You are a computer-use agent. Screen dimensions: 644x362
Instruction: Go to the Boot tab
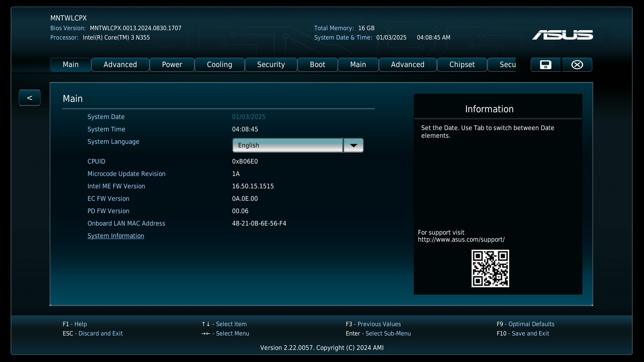click(x=317, y=65)
